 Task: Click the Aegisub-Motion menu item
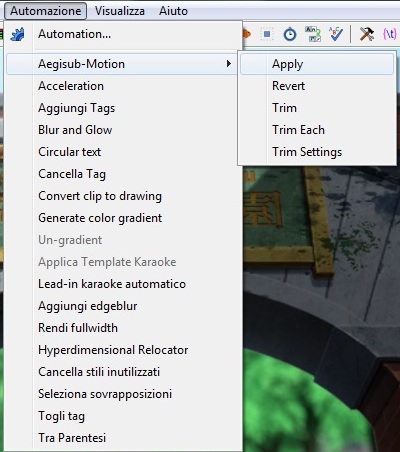123,64
